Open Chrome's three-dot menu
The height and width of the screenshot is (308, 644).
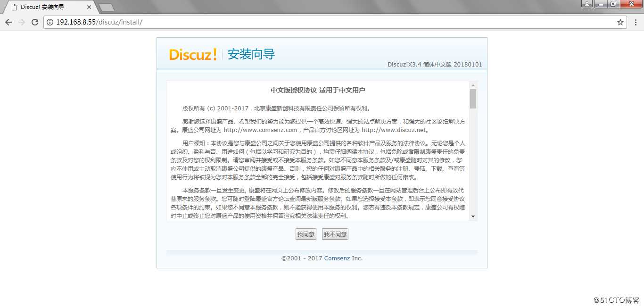pyautogui.click(x=635, y=22)
